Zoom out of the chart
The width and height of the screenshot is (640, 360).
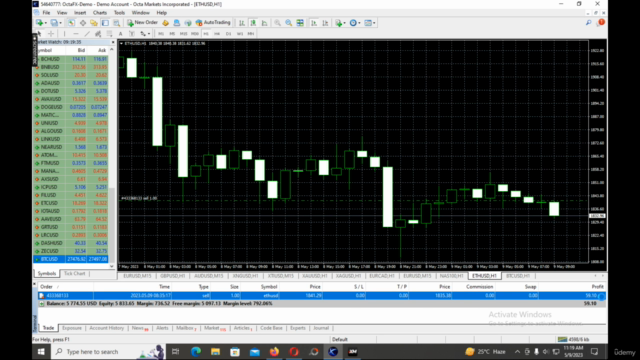(x=289, y=23)
